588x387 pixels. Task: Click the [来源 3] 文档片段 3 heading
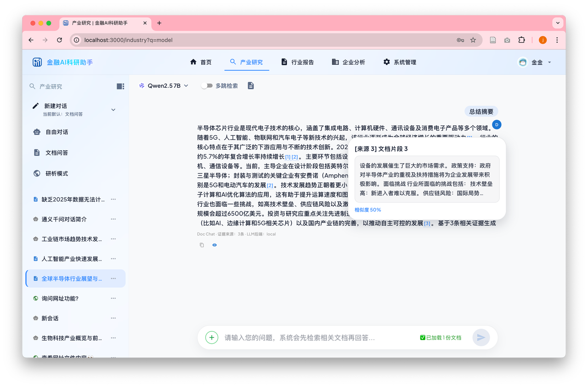pyautogui.click(x=381, y=149)
